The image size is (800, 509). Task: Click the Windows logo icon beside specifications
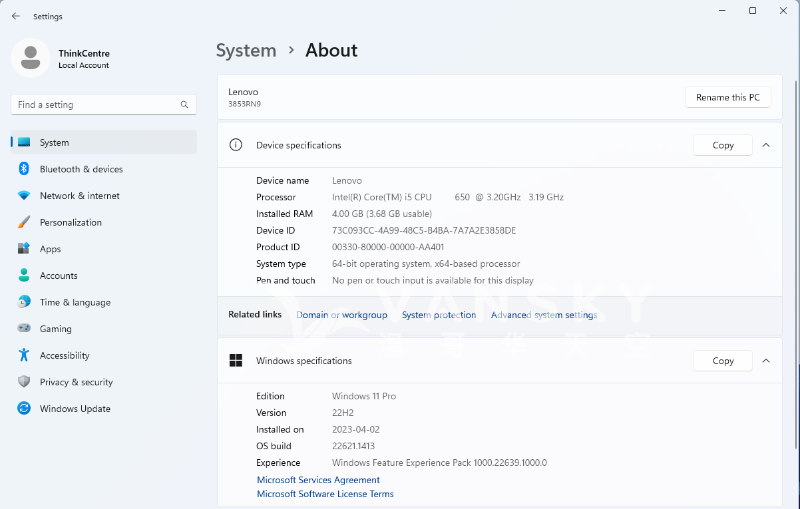point(236,361)
